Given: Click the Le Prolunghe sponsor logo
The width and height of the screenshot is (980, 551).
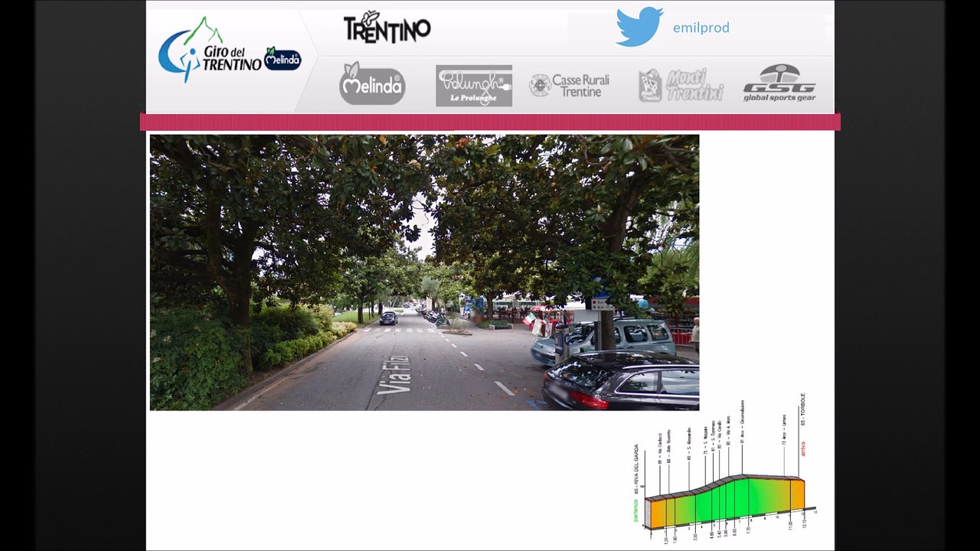Looking at the screenshot, I should 474,86.
